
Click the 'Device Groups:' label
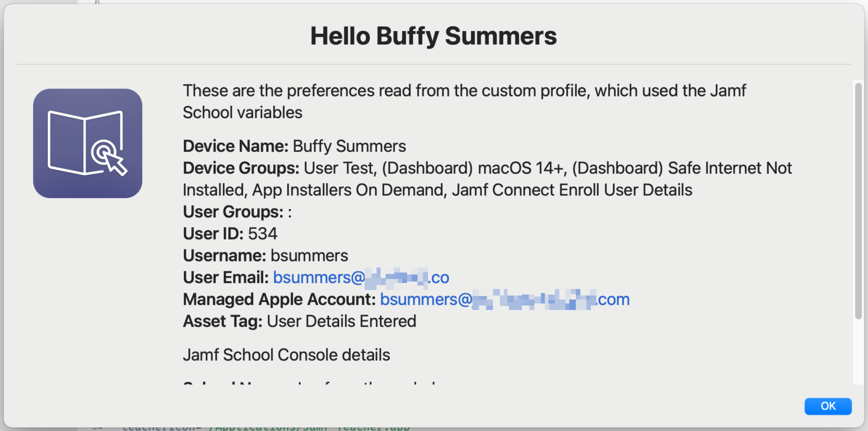pos(241,168)
